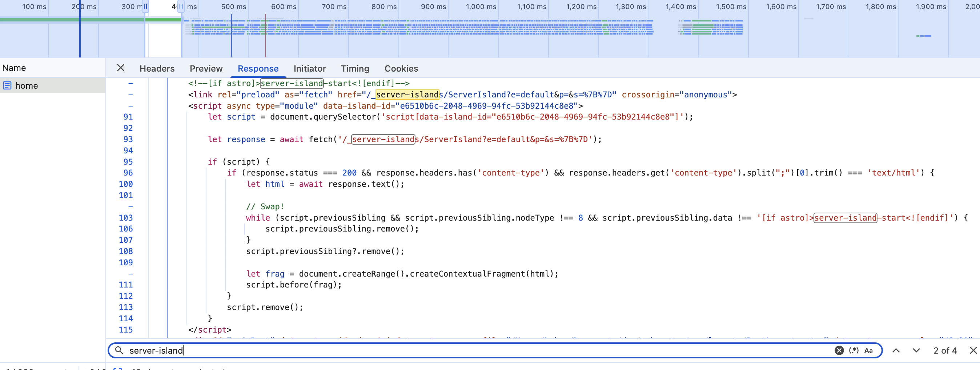This screenshot has height=370, width=980.
Task: Show the Initiator tab
Action: pyautogui.click(x=309, y=68)
